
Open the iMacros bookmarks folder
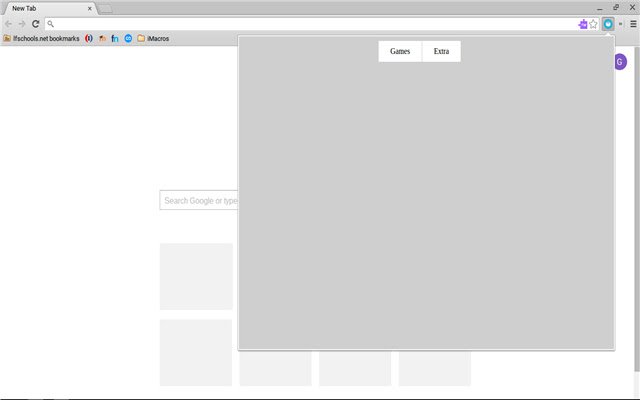coord(153,38)
